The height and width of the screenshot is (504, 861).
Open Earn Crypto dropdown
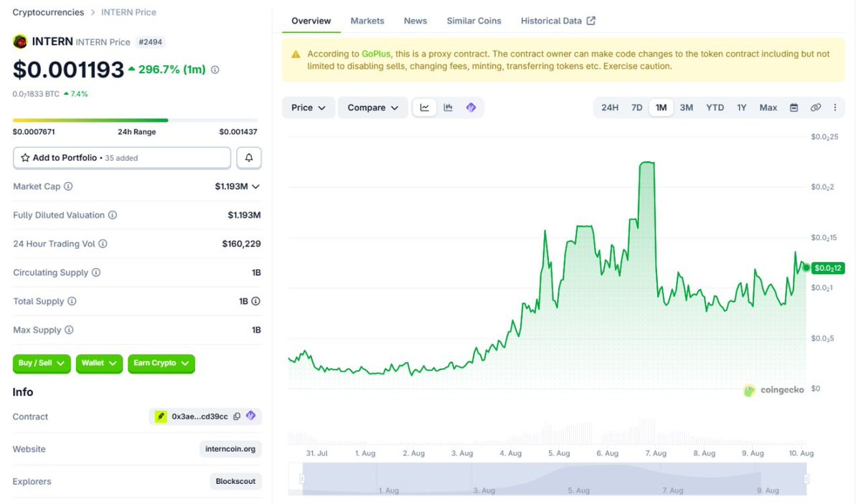tap(161, 363)
